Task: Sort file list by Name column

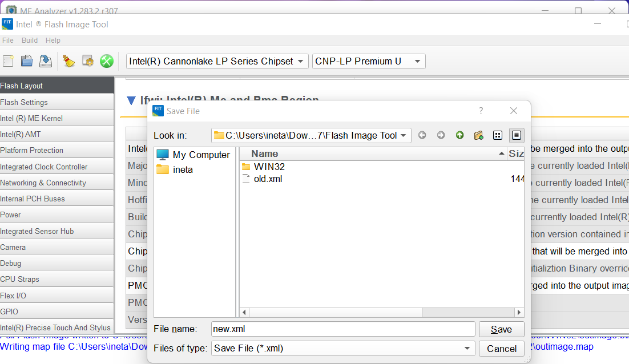Action: [x=373, y=153]
